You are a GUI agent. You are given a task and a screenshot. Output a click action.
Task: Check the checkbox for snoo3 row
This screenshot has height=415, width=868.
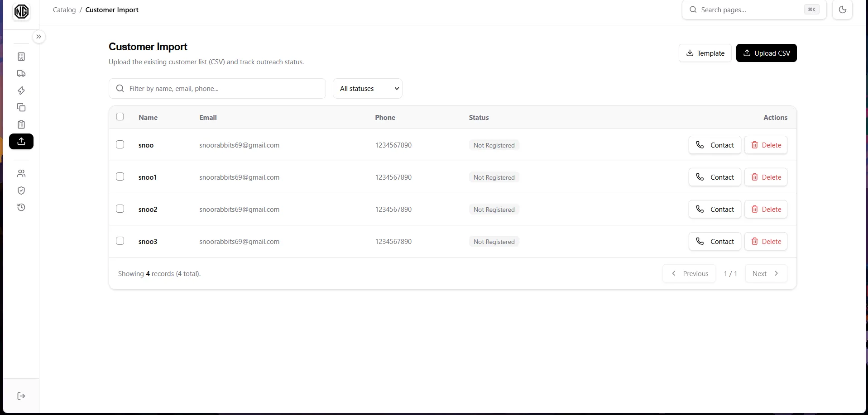click(x=120, y=241)
